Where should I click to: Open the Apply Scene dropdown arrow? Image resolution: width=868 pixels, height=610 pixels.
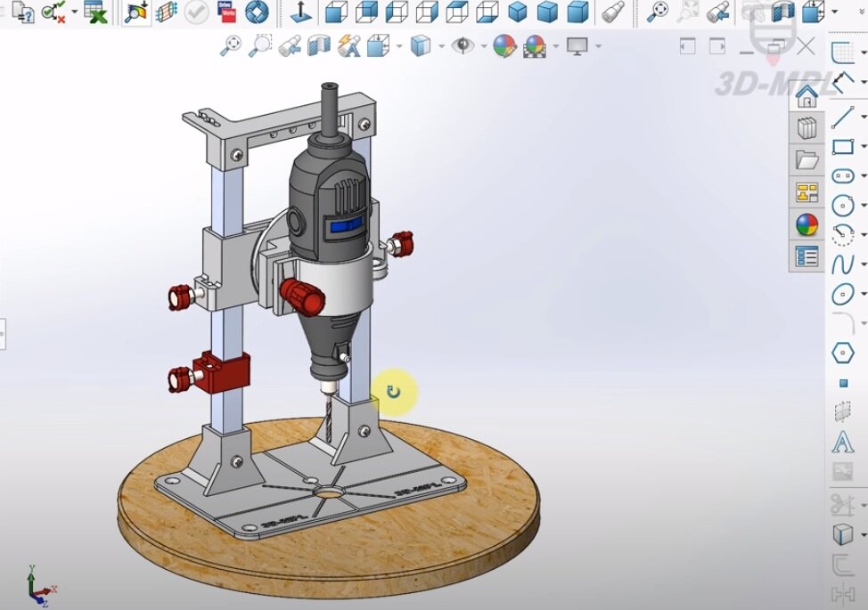point(555,46)
